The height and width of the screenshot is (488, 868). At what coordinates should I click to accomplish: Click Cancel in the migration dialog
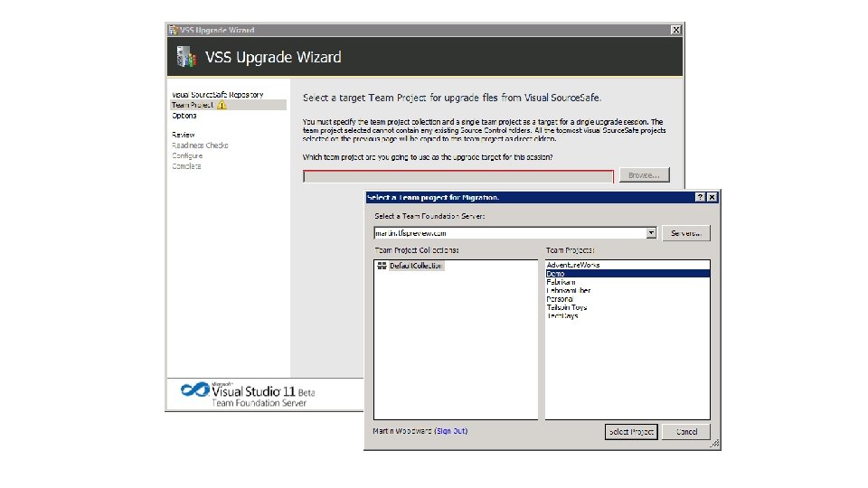(686, 432)
